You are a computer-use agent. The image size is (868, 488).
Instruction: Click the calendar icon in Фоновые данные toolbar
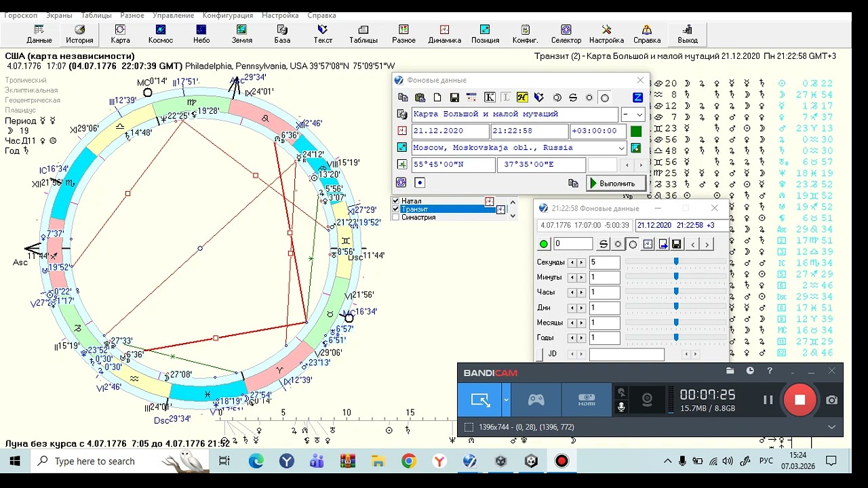[471, 98]
